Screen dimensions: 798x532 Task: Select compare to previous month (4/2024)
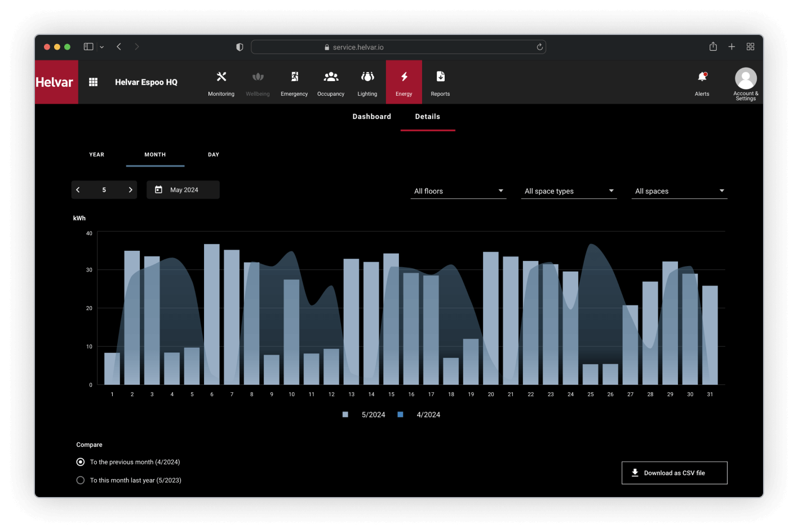(x=81, y=462)
